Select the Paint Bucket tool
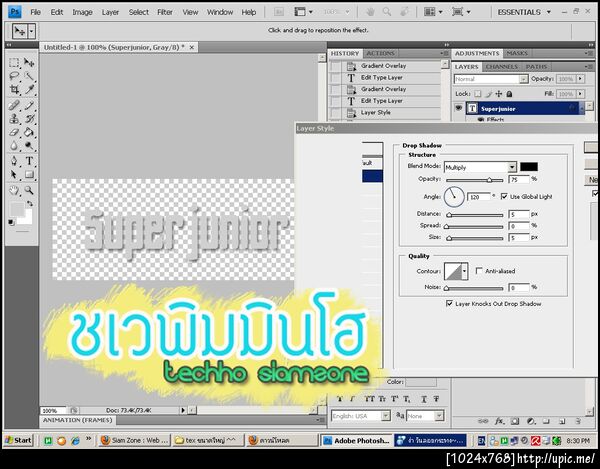Screen dimensions: 600x469 pos(29,132)
